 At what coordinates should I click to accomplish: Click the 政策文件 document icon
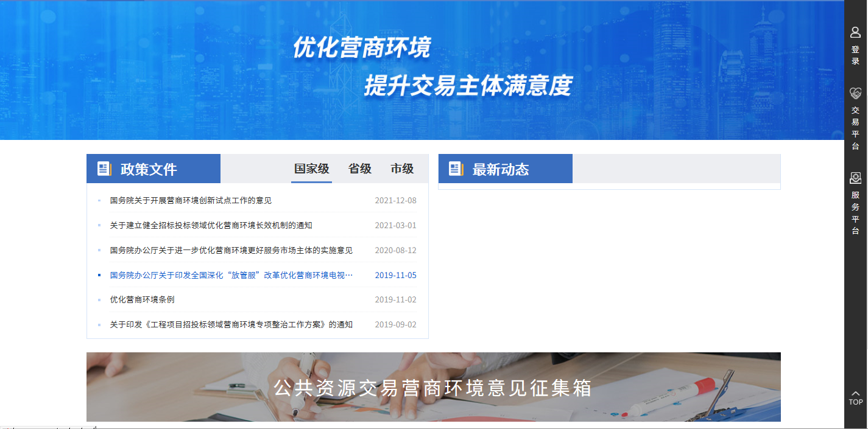tap(104, 169)
